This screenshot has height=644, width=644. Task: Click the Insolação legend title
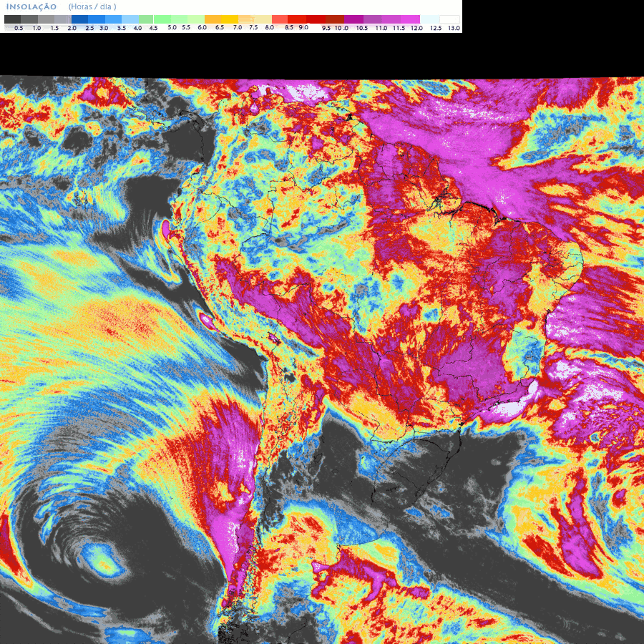[x=31, y=7]
